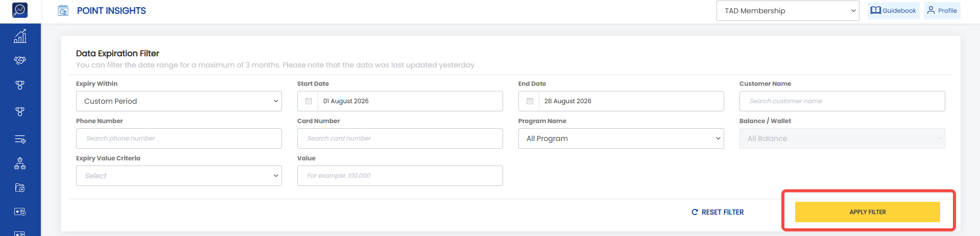The height and width of the screenshot is (236, 980).
Task: Open the Start Date calendar icon
Action: (x=308, y=101)
